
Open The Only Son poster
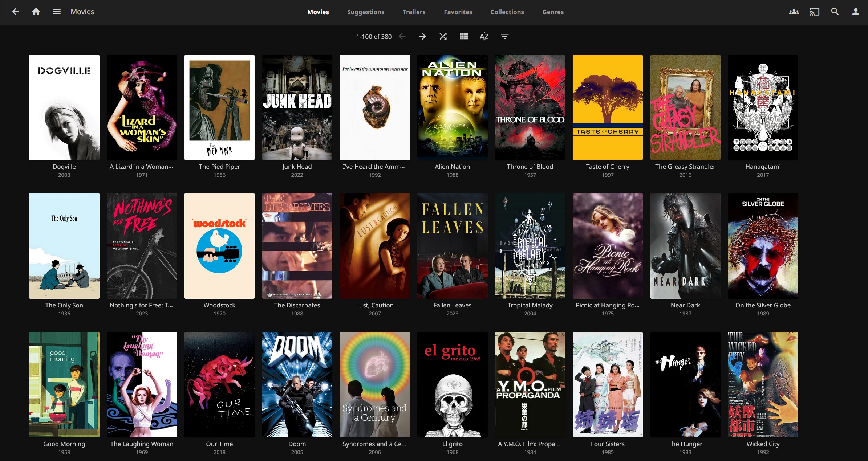point(64,246)
